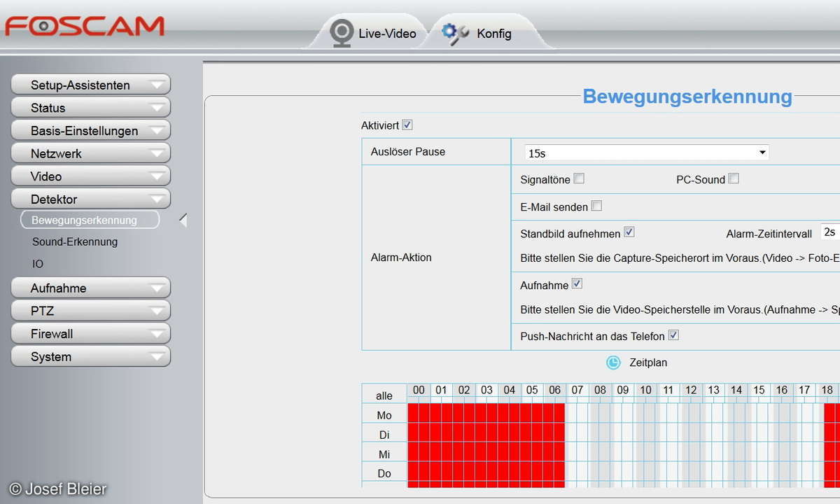Open the Live-Video tab
This screenshot has height=504, width=840.
click(386, 34)
